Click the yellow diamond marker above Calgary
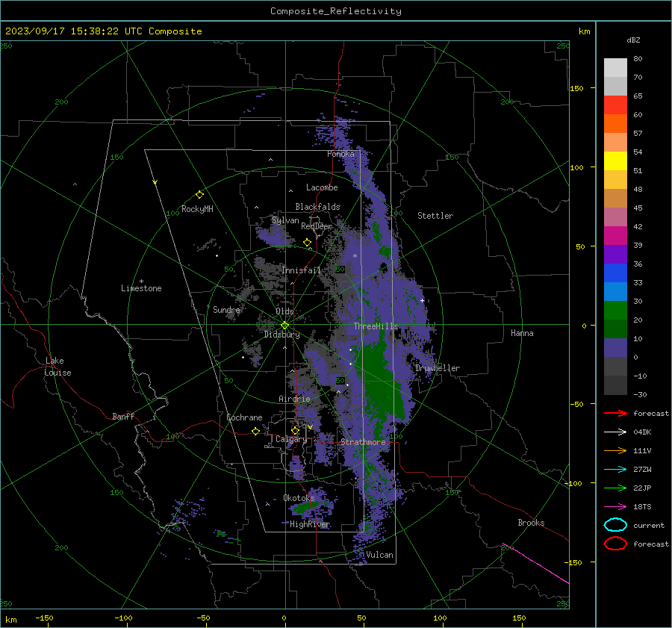 tap(295, 430)
